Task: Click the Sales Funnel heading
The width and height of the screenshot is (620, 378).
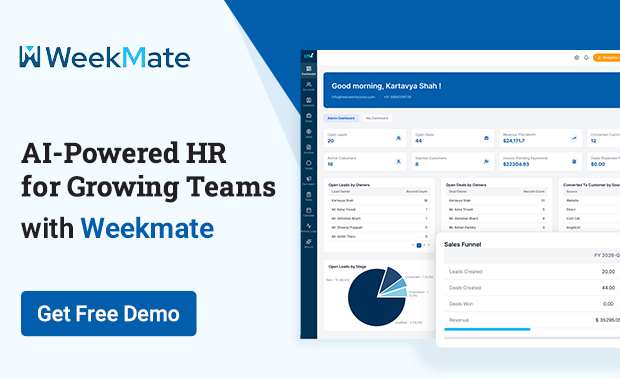Action: click(463, 244)
